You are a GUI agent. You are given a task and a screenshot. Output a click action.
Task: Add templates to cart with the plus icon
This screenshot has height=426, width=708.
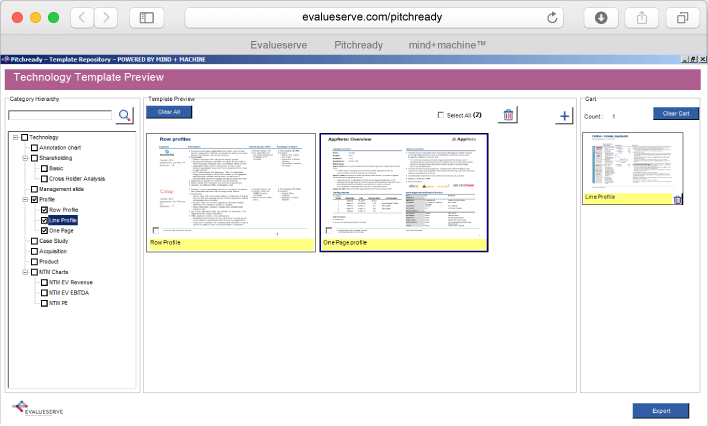pos(564,116)
